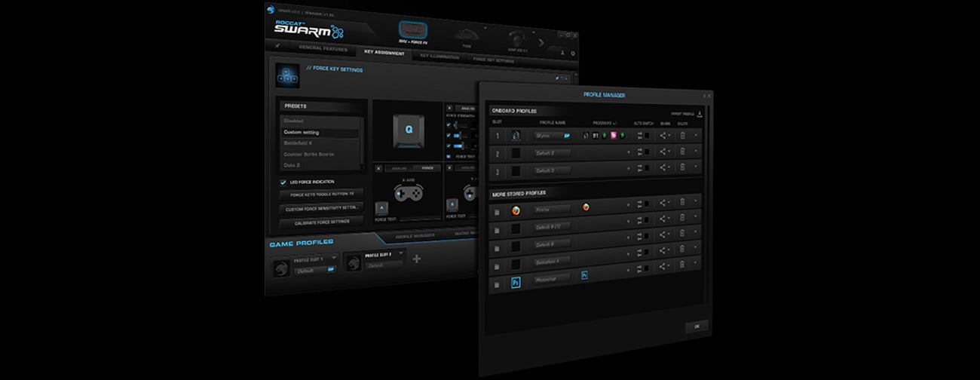Open the Force Key Settings tab
980x380 pixels.
494,59
